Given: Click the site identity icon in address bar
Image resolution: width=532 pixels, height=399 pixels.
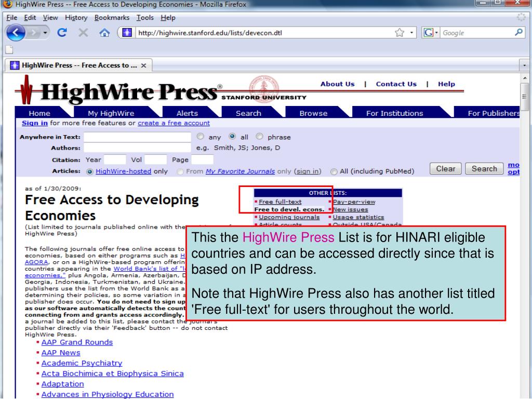Looking at the screenshot, I should 127,33.
